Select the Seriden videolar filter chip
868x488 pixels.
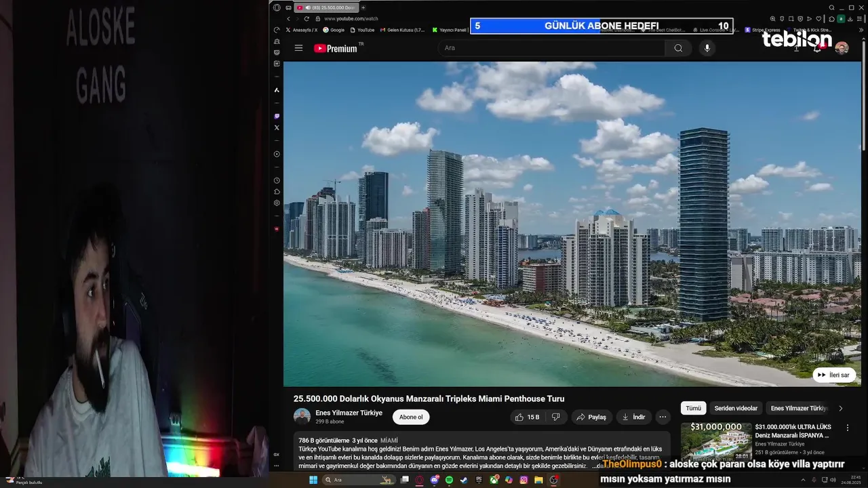(x=736, y=408)
